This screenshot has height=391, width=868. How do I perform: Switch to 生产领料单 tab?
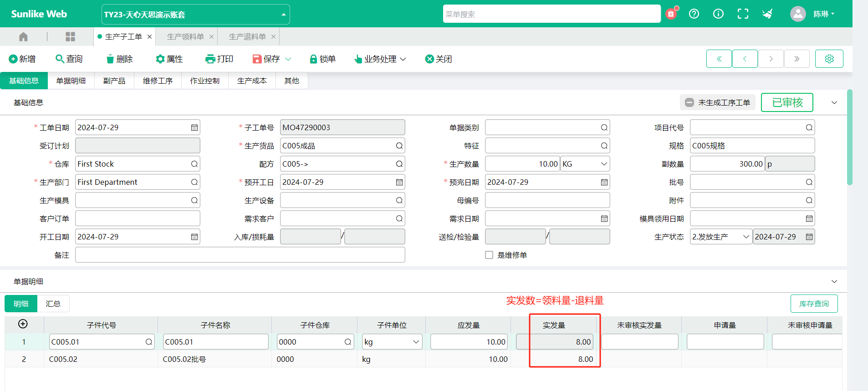pyautogui.click(x=185, y=36)
